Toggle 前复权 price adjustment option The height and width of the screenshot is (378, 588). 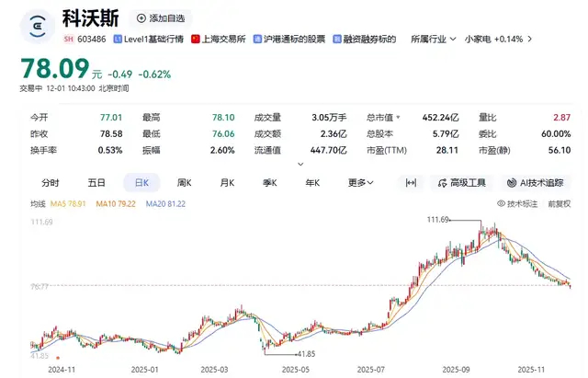(559, 203)
